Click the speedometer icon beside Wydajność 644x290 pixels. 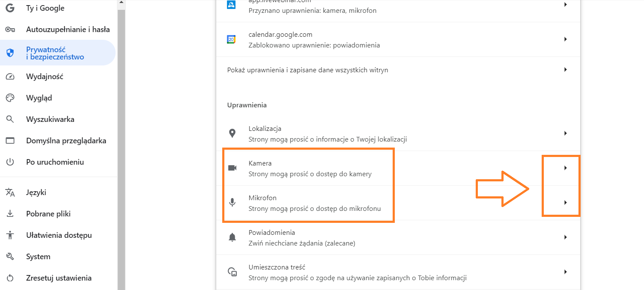coord(10,77)
